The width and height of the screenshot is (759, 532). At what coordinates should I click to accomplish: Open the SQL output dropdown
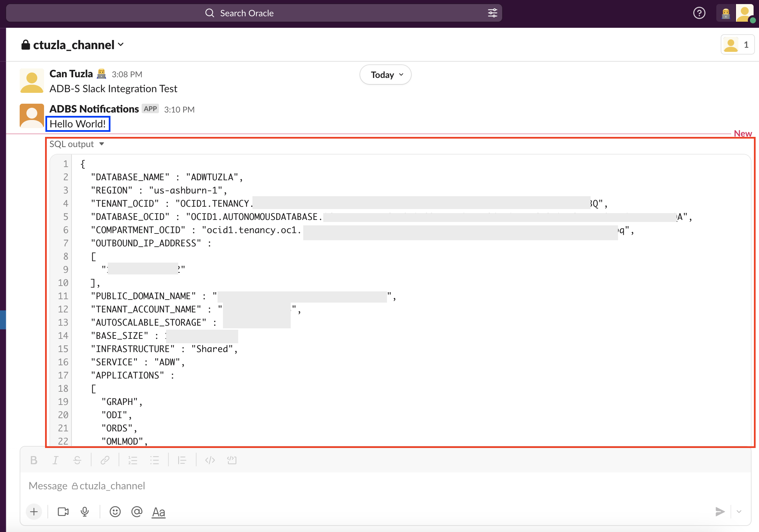pyautogui.click(x=102, y=144)
